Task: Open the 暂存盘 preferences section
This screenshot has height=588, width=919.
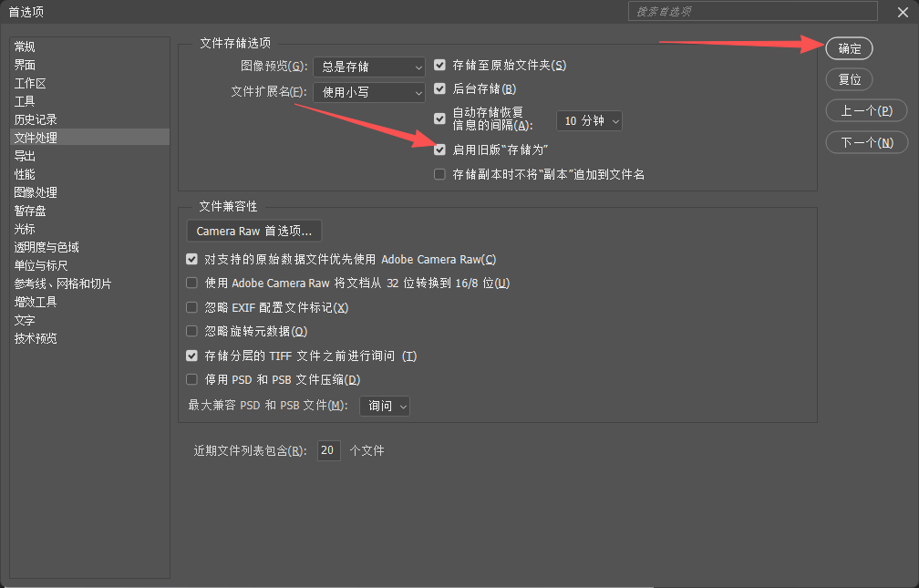Action: [x=30, y=211]
